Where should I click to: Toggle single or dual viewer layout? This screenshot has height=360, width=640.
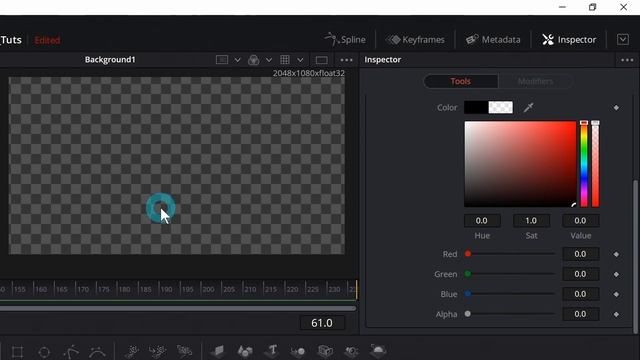click(x=322, y=60)
